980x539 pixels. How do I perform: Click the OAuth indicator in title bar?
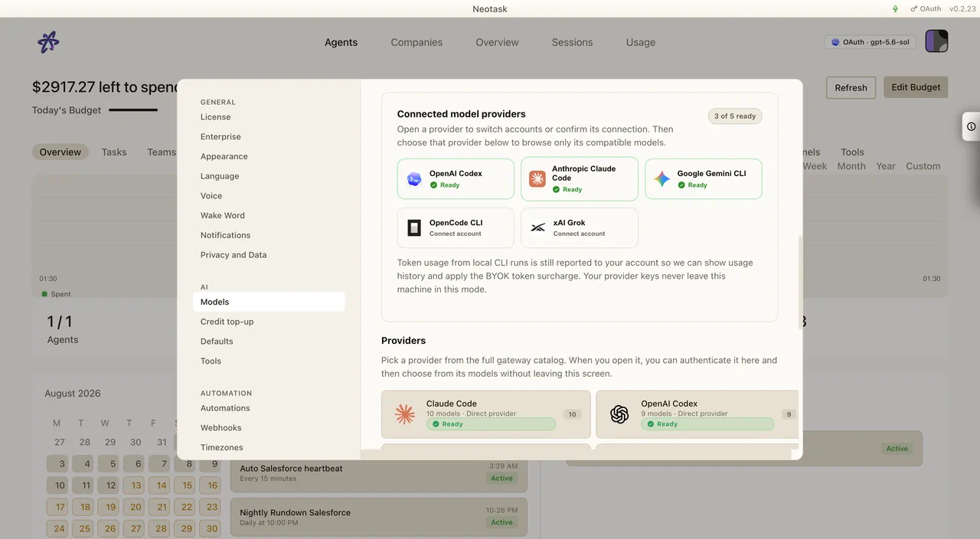pyautogui.click(x=926, y=9)
